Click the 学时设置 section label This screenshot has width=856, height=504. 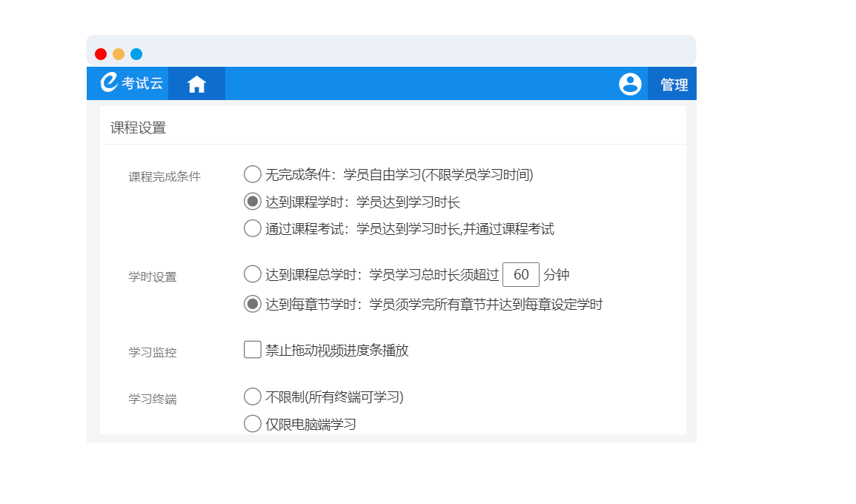(x=153, y=276)
